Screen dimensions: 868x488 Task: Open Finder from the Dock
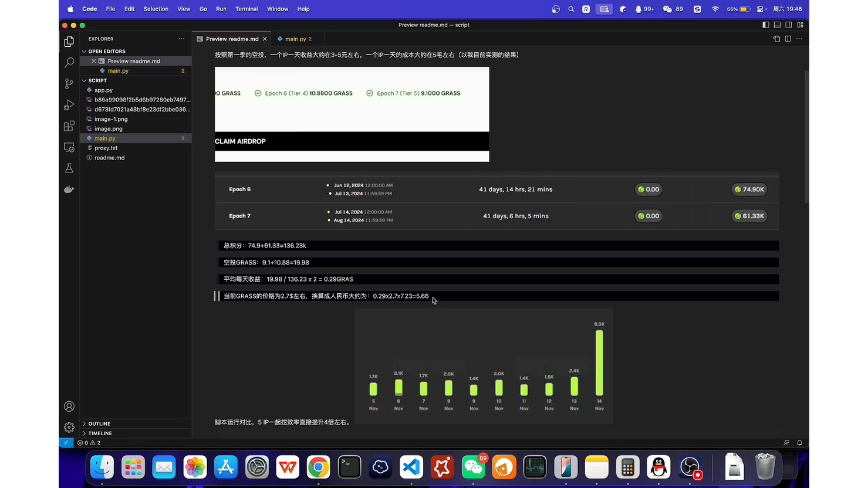click(102, 467)
